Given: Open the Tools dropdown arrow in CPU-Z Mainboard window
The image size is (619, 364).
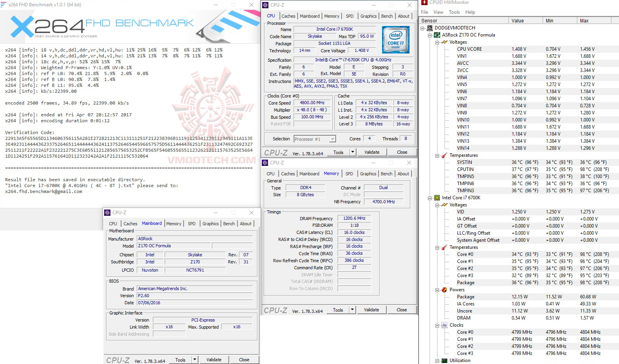Looking at the screenshot, I should (195, 360).
